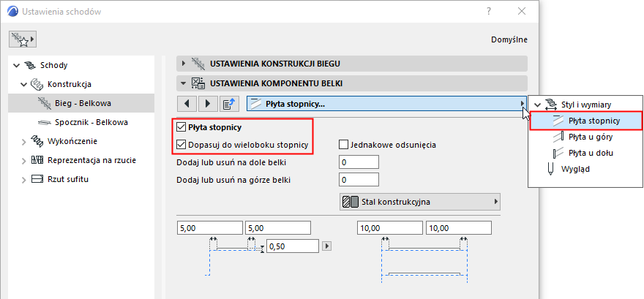Image resolution: width=644 pixels, height=299 pixels.
Task: Click the Wykończenie finish icon
Action: pos(37,142)
